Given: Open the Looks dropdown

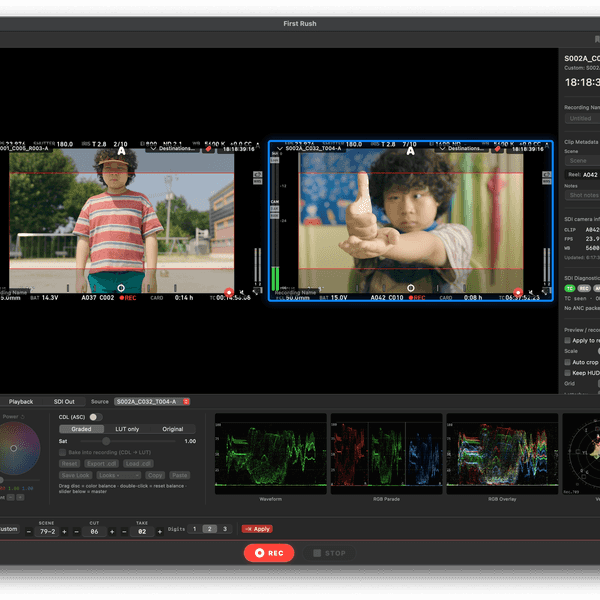Looking at the screenshot, I should pos(119,475).
